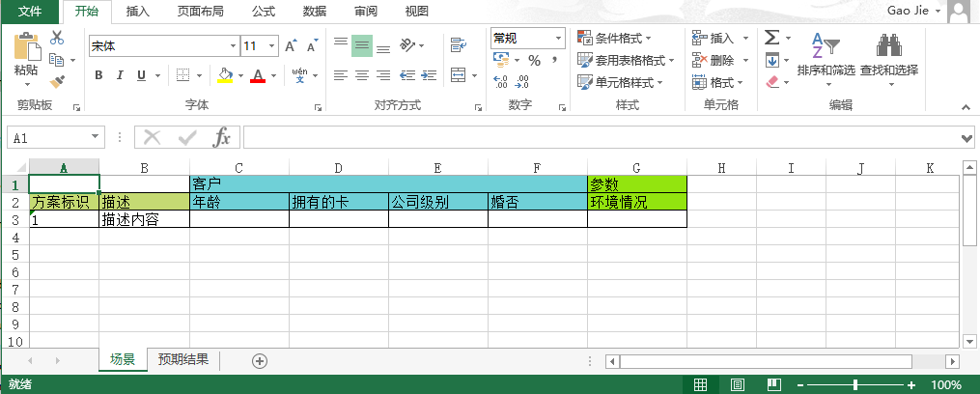Image resolution: width=980 pixels, height=394 pixels.
Task: Click the percent style icon
Action: coord(534,60)
